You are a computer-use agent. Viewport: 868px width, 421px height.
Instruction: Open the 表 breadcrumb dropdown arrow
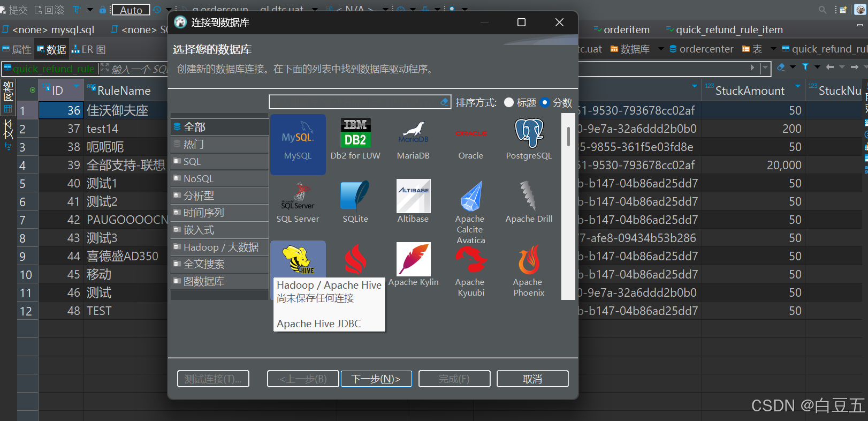[773, 49]
